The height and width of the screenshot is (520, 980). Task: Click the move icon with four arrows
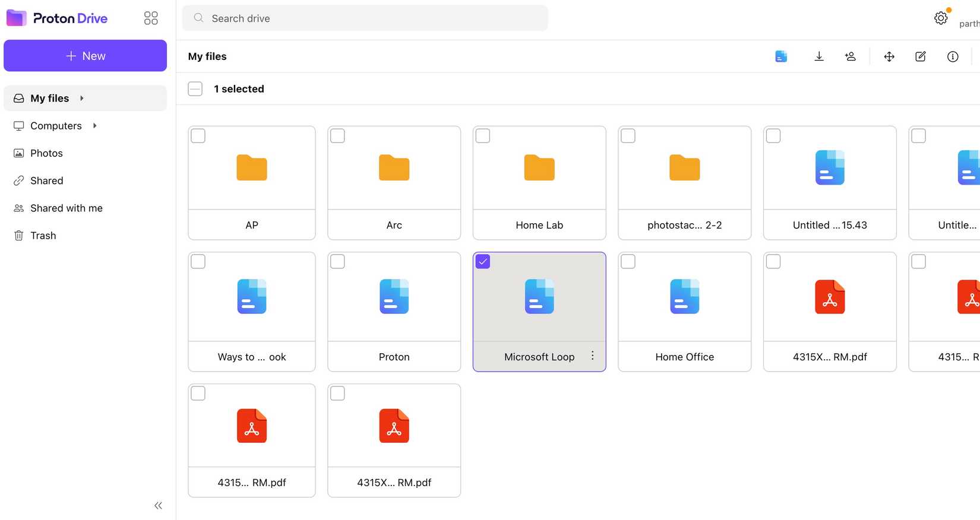(889, 56)
